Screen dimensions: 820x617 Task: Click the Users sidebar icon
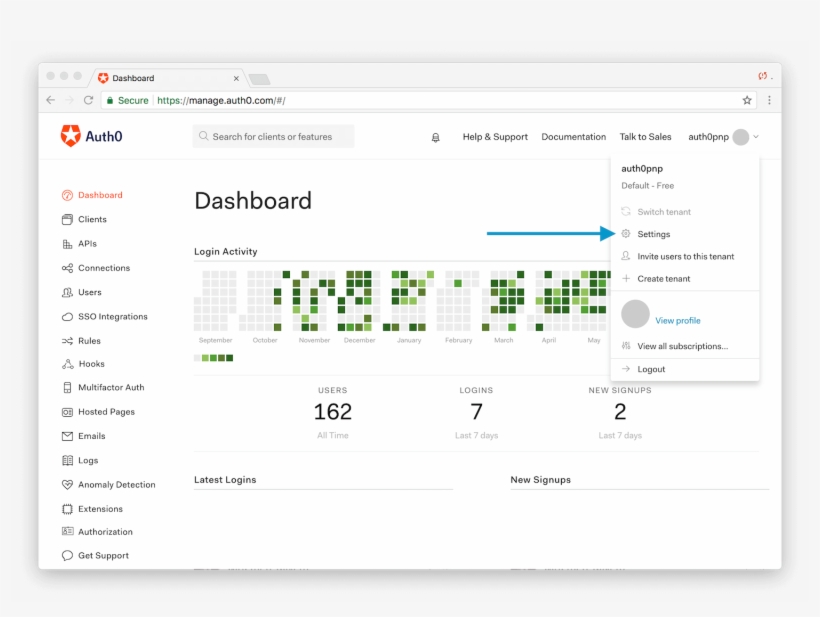tap(67, 292)
